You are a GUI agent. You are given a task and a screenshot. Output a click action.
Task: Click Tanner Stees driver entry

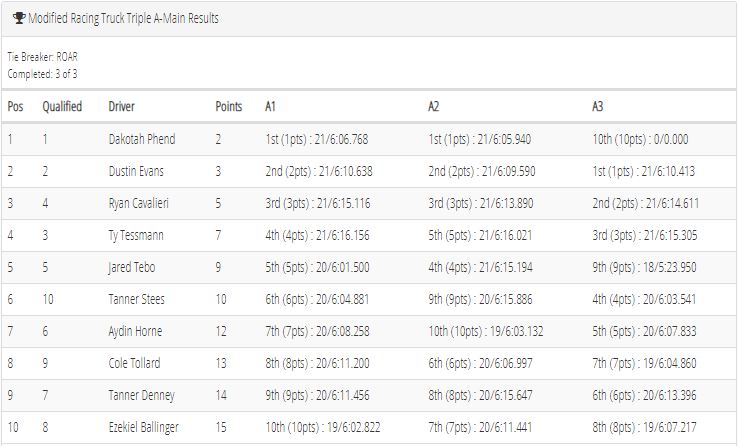pyautogui.click(x=137, y=299)
